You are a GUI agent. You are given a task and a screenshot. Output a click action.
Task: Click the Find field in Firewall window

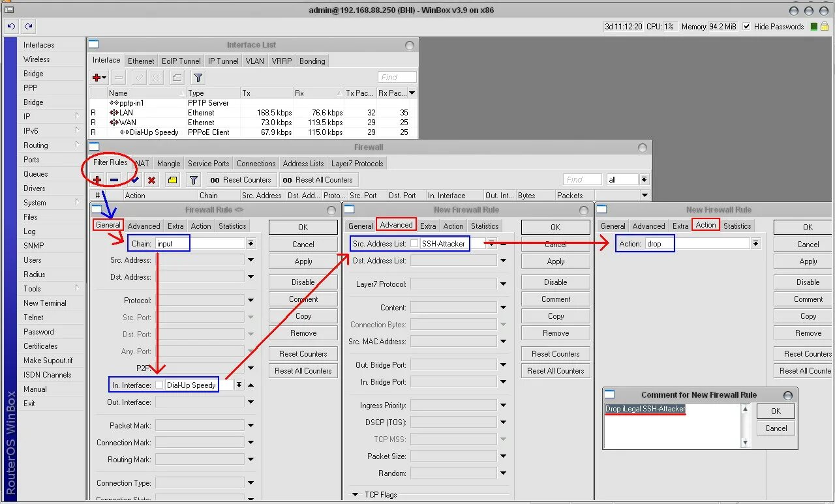coord(583,179)
